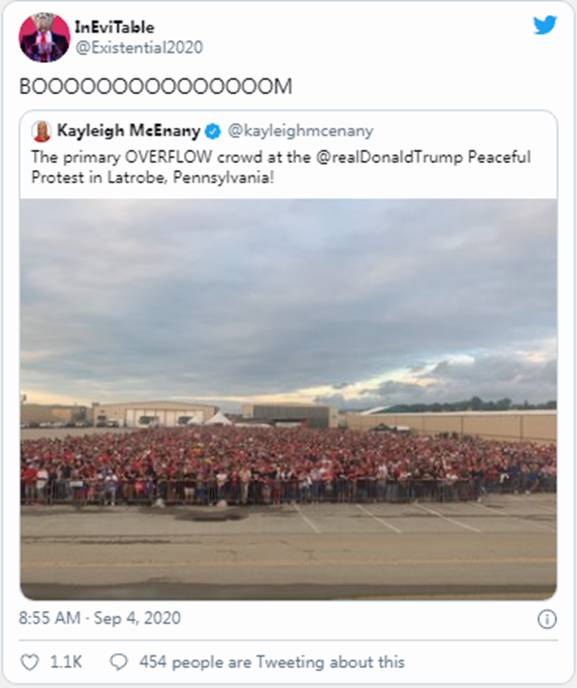Click the Protest in Latrobe, Pennsylvania text
The width and height of the screenshot is (577, 688).
click(153, 178)
